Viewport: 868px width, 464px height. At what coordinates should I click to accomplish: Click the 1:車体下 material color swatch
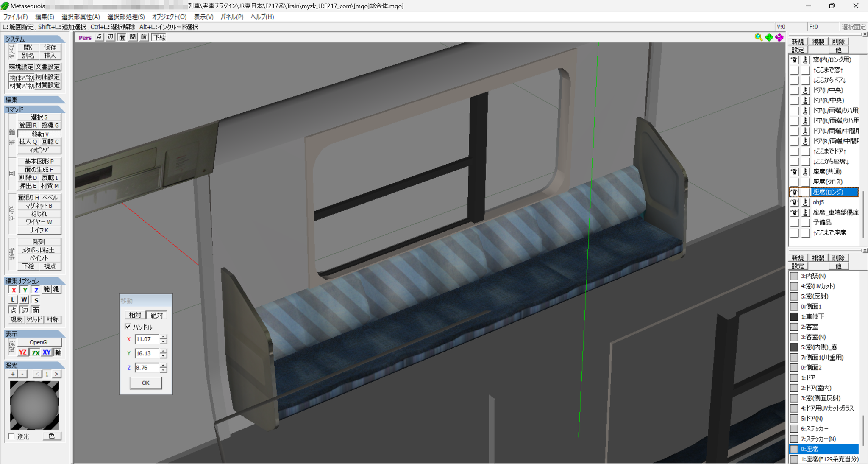pyautogui.click(x=794, y=316)
